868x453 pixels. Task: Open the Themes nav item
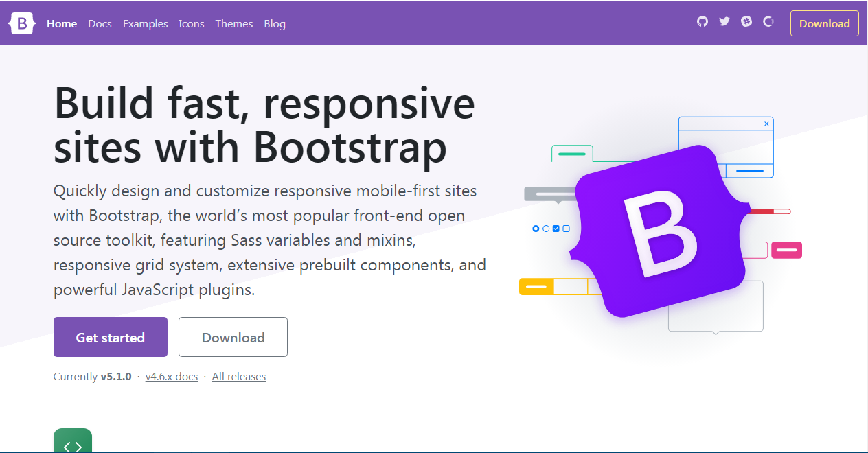pyautogui.click(x=234, y=23)
